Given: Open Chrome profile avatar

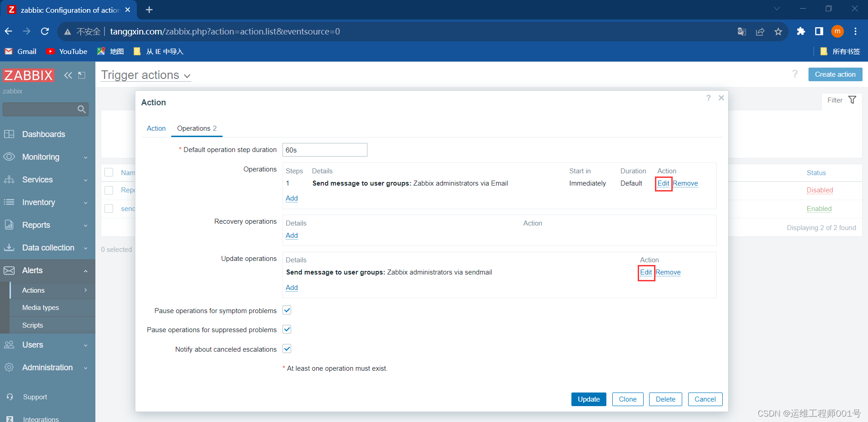Looking at the screenshot, I should pos(838,31).
